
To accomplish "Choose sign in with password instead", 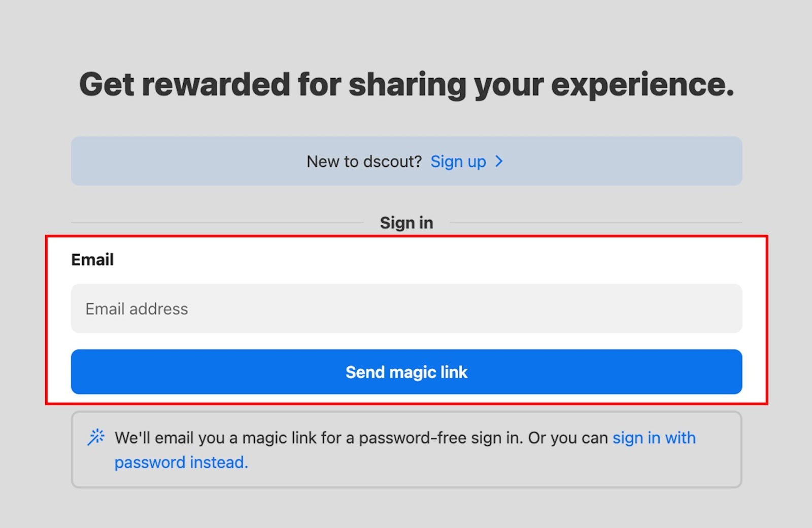I will 654,438.
